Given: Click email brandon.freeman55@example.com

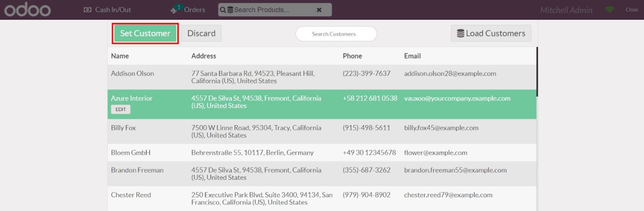Looking at the screenshot, I should click(455, 170).
